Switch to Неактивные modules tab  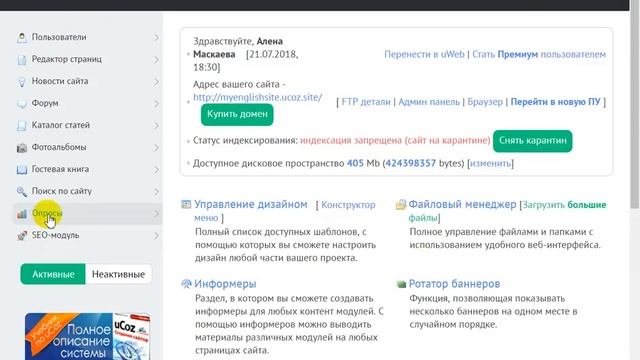118,274
